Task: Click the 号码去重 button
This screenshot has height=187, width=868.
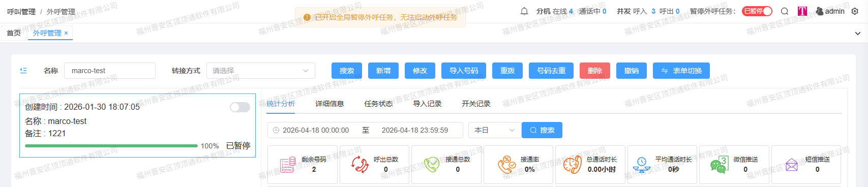Action: (551, 71)
